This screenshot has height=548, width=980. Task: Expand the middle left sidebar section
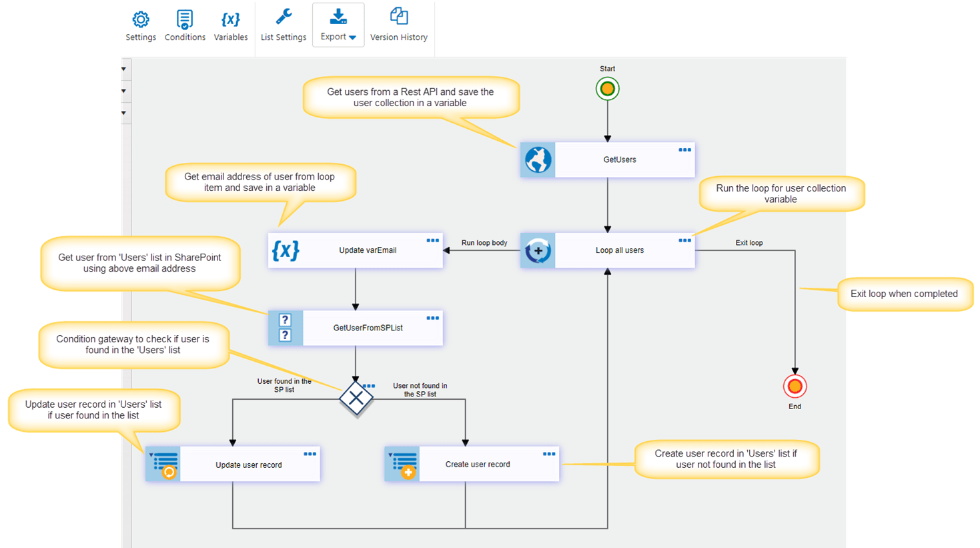coord(123,91)
